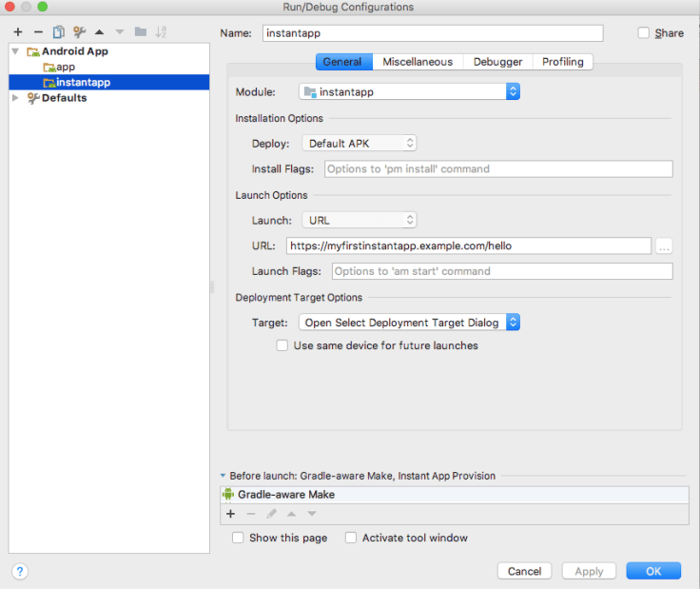Viewport: 700px width, 589px height.
Task: Switch to the Debugger tab
Action: pos(497,62)
